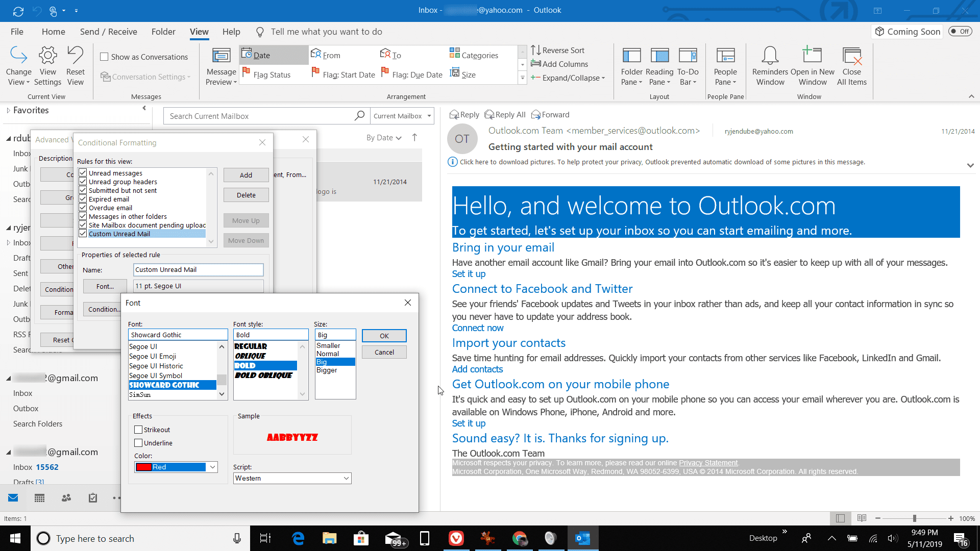980x551 pixels.
Task: Click Add in Conditional Formatting
Action: (x=246, y=175)
